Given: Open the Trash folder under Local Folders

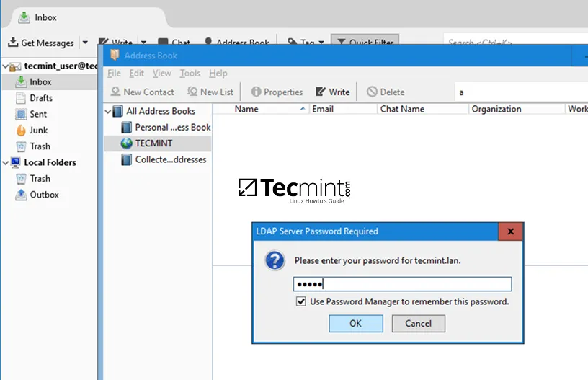Looking at the screenshot, I should pos(40,179).
